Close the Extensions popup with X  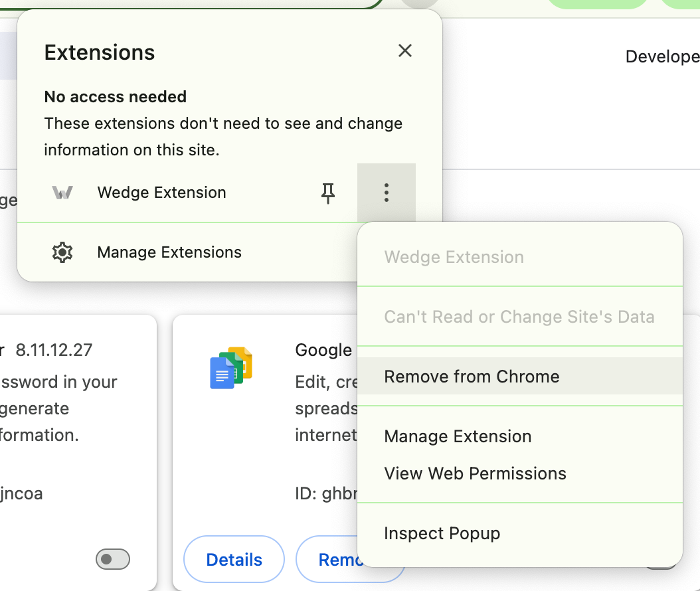405,51
